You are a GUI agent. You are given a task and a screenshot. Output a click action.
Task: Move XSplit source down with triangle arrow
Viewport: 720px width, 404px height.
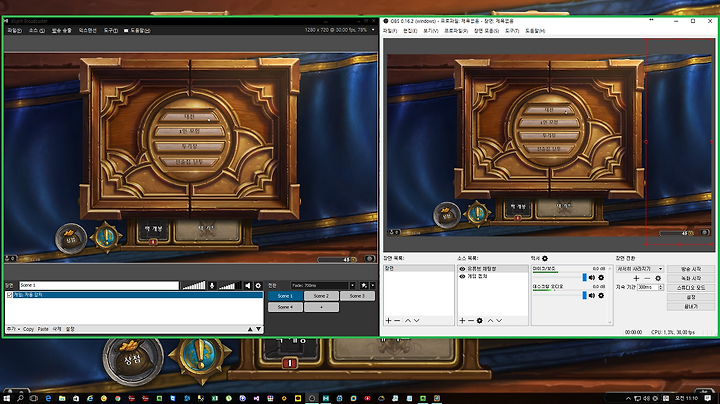click(259, 329)
